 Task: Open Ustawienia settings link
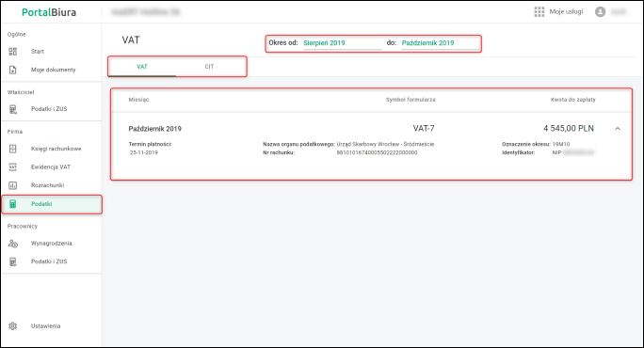pyautogui.click(x=45, y=325)
